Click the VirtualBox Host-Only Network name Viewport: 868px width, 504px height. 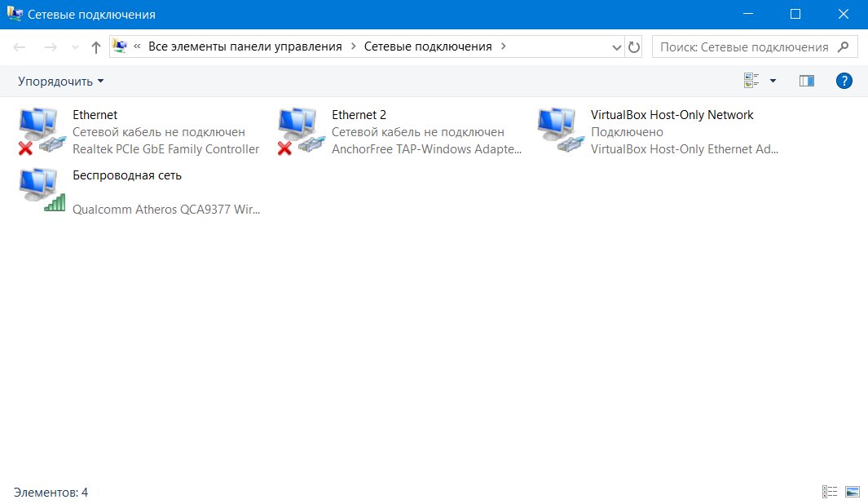(672, 115)
